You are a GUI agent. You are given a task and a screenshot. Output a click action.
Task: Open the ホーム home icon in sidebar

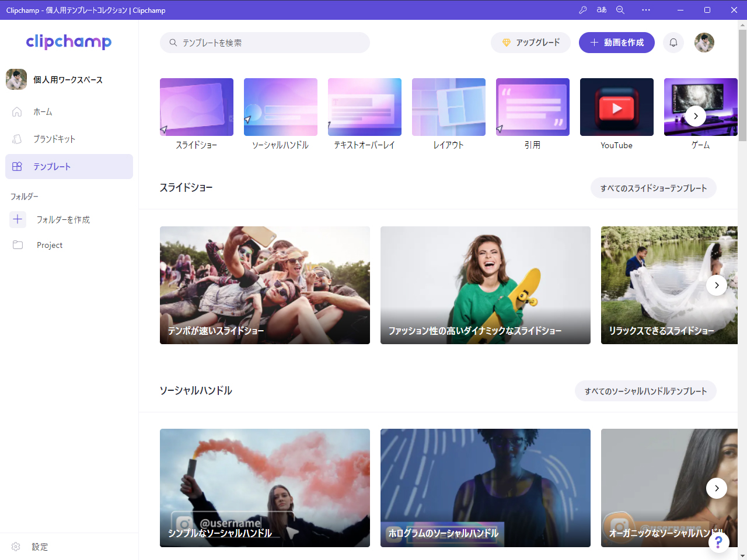(17, 111)
